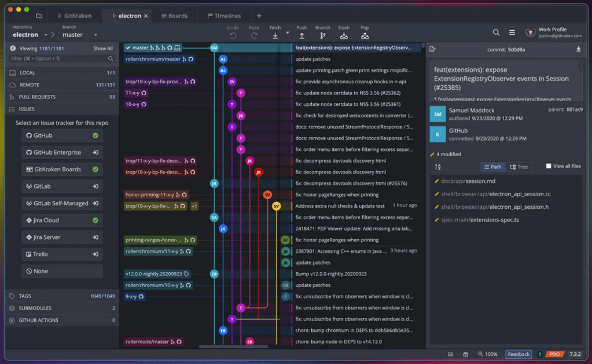Create a new Branch from toolbar

(323, 35)
